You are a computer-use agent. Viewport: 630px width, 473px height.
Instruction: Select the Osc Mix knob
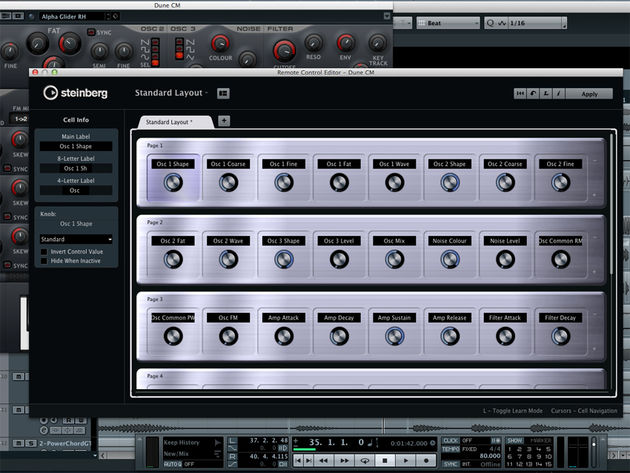tap(395, 259)
